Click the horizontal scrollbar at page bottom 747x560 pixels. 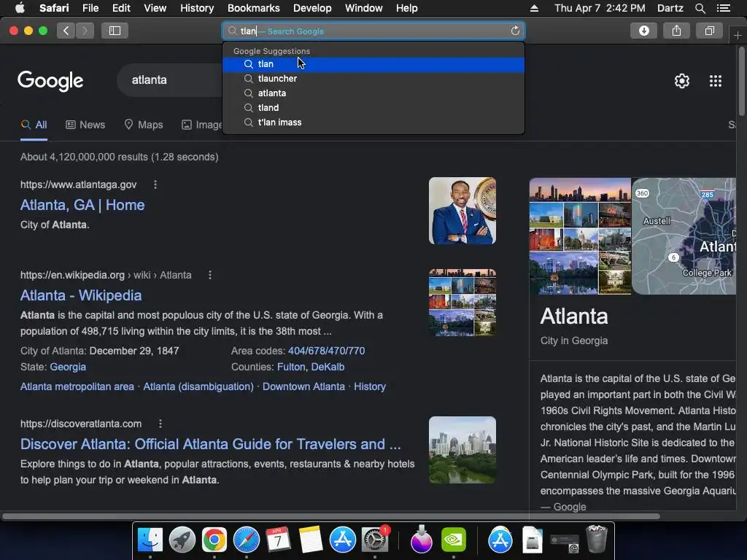331,516
